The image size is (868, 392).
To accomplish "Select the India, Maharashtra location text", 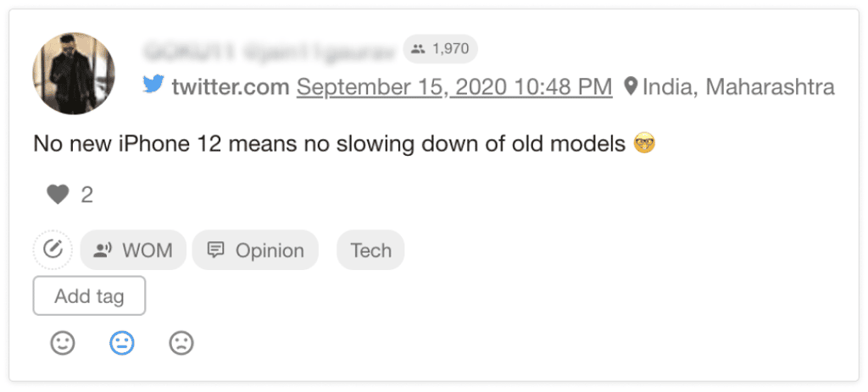I will point(738,87).
